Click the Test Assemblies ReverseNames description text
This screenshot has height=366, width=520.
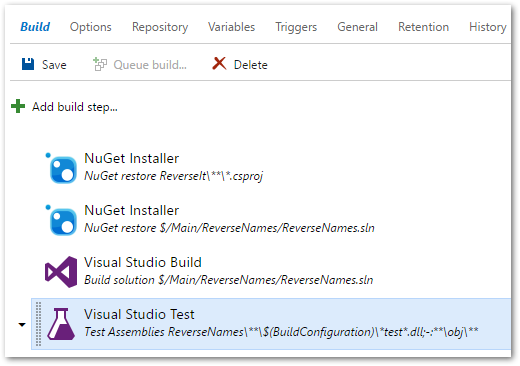[x=281, y=332]
